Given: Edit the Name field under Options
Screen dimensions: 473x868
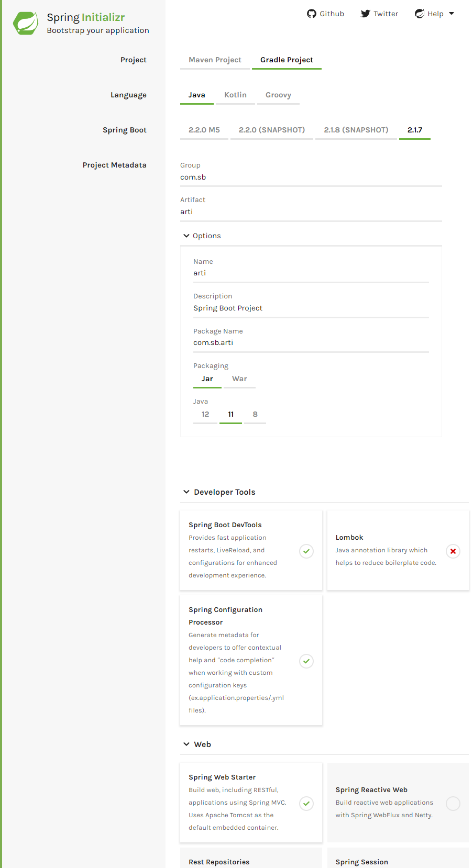Looking at the screenshot, I should coord(311,273).
